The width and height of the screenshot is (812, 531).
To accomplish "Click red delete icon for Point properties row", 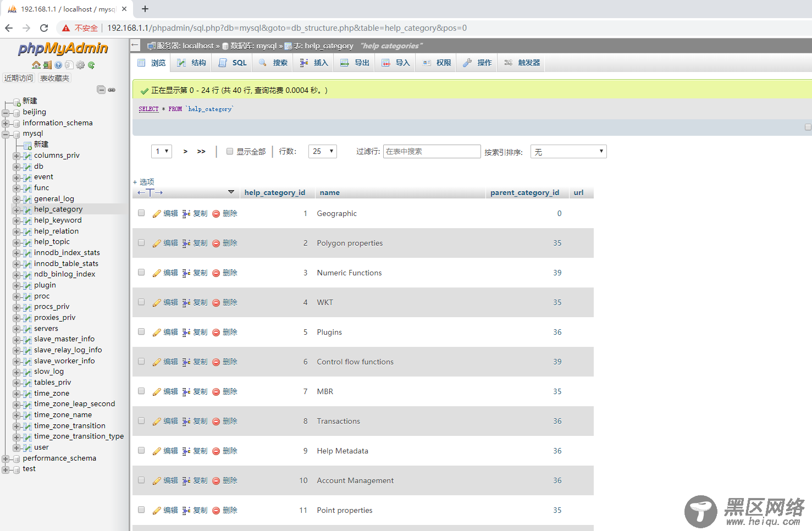I will pyautogui.click(x=216, y=511).
